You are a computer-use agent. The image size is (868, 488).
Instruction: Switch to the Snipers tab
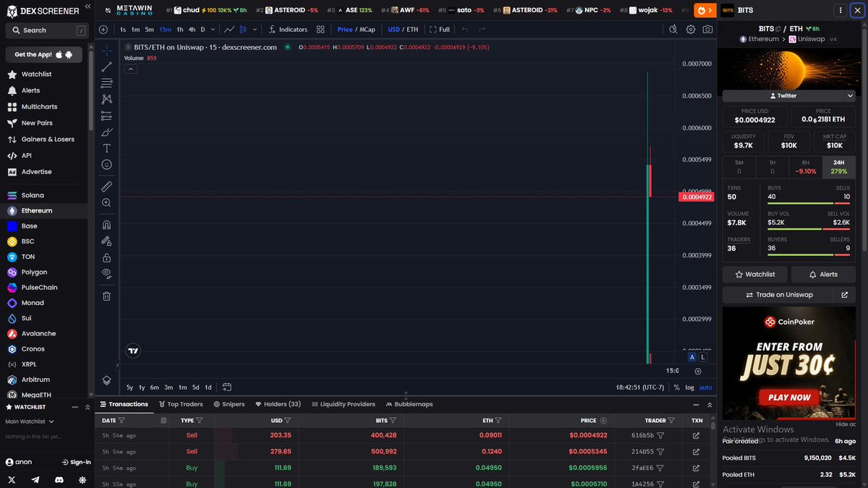tap(229, 404)
